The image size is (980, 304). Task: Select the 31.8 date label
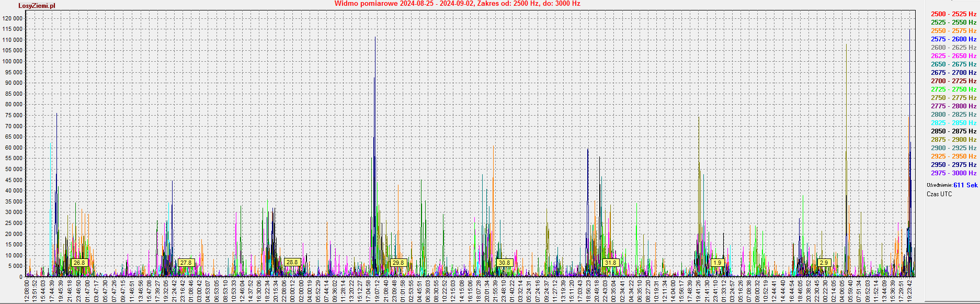pos(610,263)
